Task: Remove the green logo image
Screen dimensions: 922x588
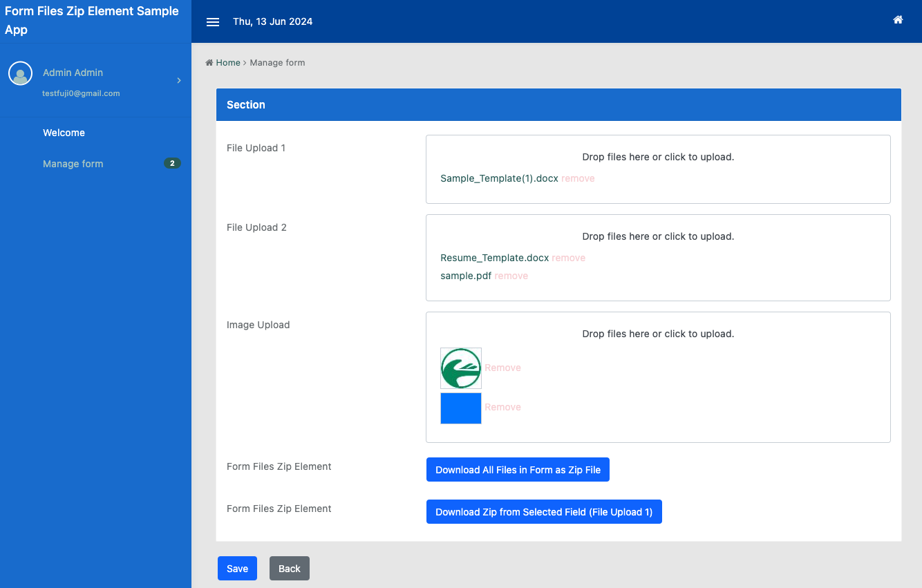Action: pos(502,368)
